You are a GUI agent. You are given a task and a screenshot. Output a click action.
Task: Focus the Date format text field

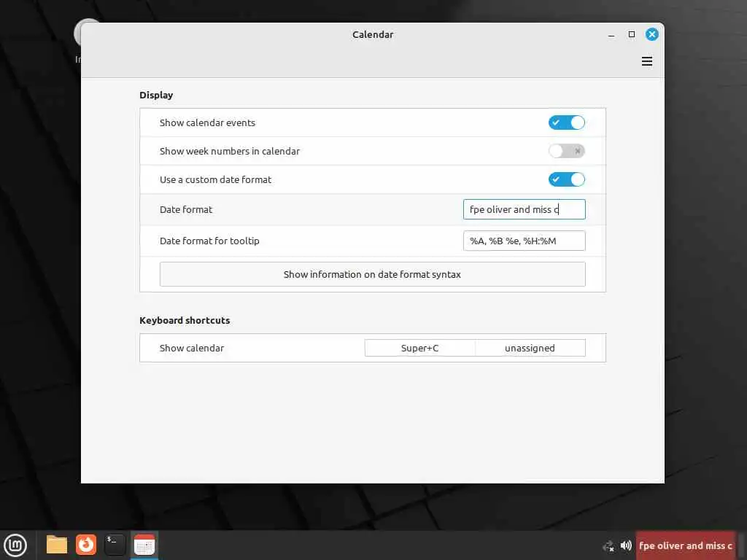point(524,209)
